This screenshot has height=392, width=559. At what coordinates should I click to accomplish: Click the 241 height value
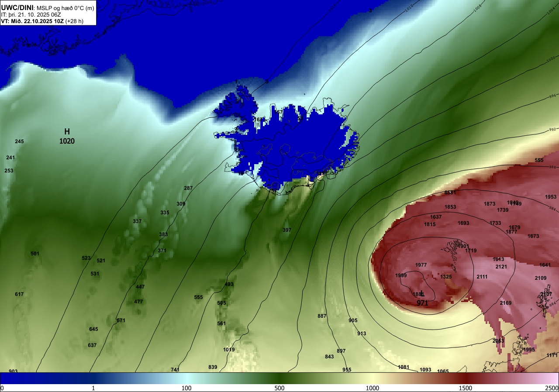point(10,158)
